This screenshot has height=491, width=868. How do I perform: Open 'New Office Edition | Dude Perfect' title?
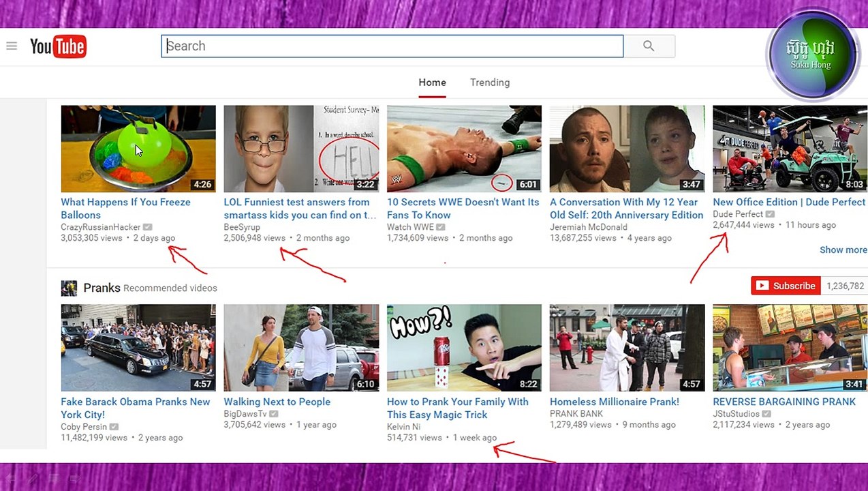pyautogui.click(x=789, y=202)
